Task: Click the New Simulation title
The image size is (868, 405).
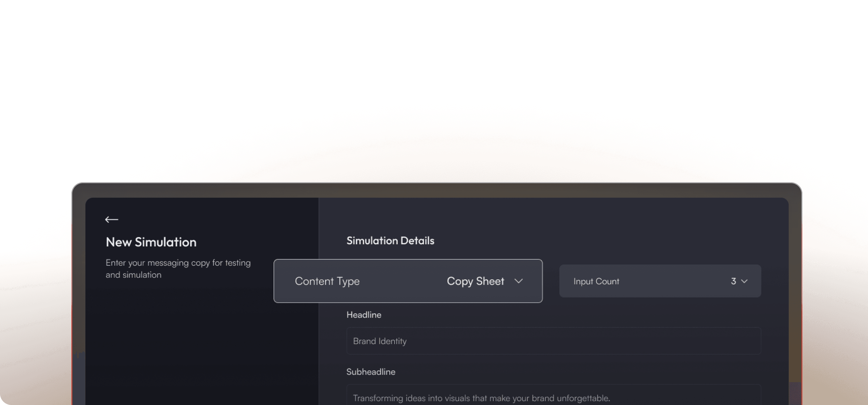Action: 151,242
